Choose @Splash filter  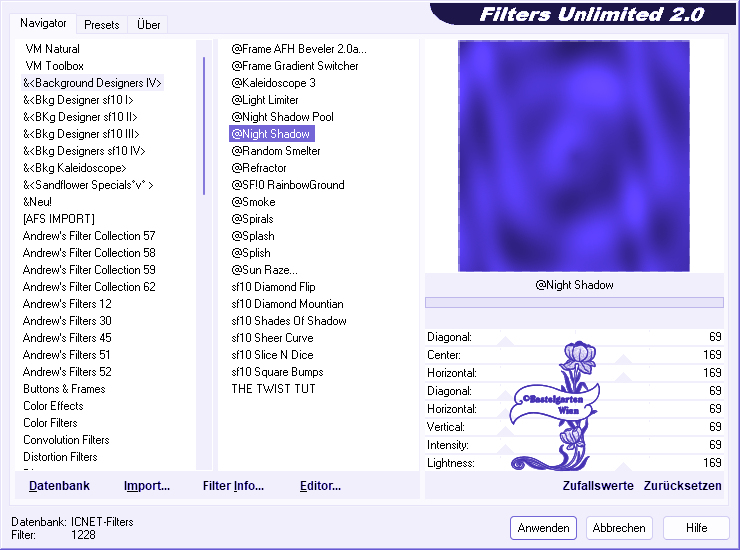click(x=252, y=236)
